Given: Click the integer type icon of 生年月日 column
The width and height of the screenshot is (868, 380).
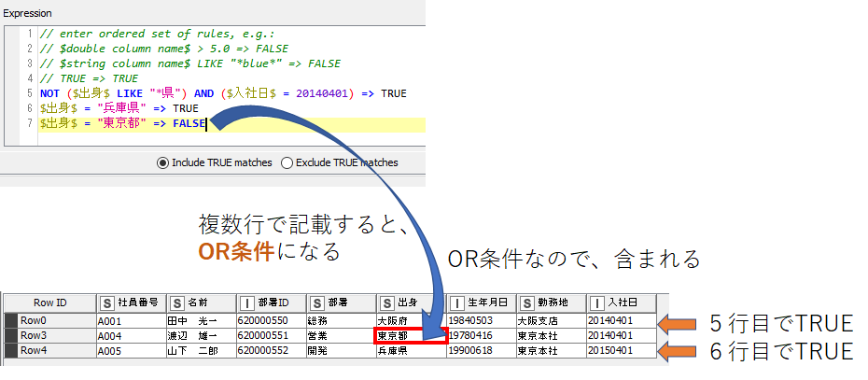Looking at the screenshot, I should [456, 303].
